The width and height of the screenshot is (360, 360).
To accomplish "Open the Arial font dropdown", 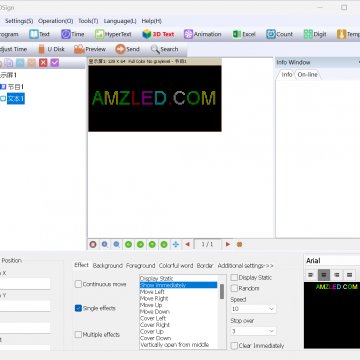I will pos(333,261).
